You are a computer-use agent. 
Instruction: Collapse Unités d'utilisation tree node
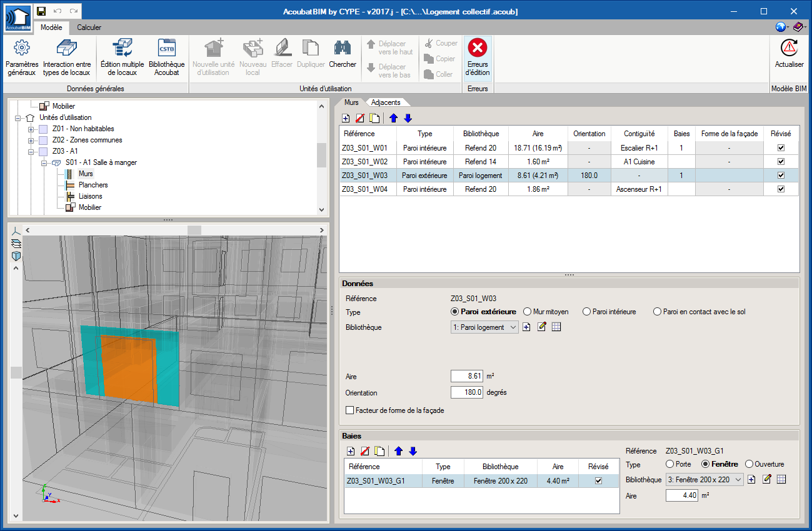coord(18,117)
